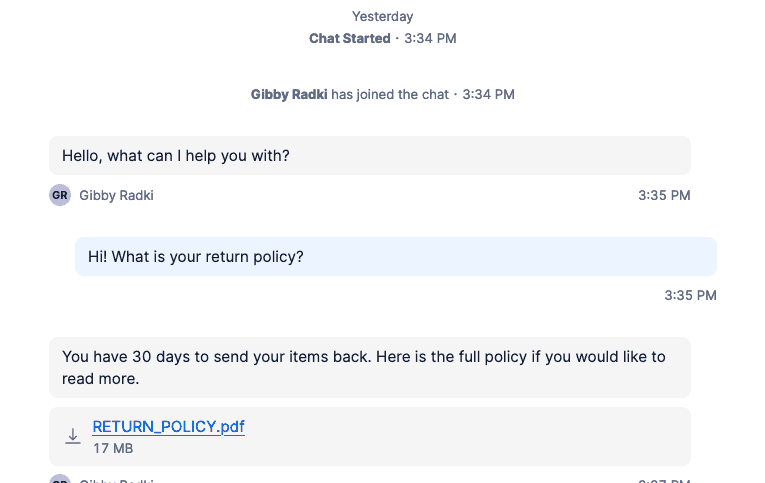Open the RETURN_POLICY.pdf link

point(168,426)
